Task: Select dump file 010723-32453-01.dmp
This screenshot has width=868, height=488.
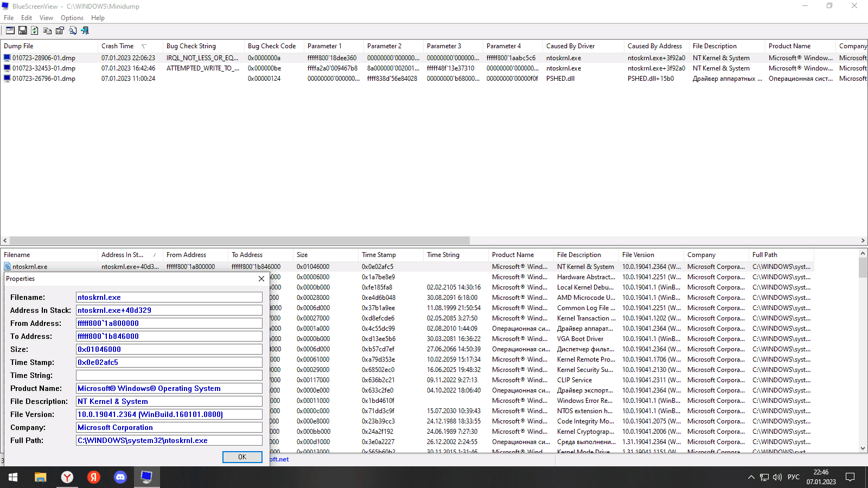Action: (44, 68)
